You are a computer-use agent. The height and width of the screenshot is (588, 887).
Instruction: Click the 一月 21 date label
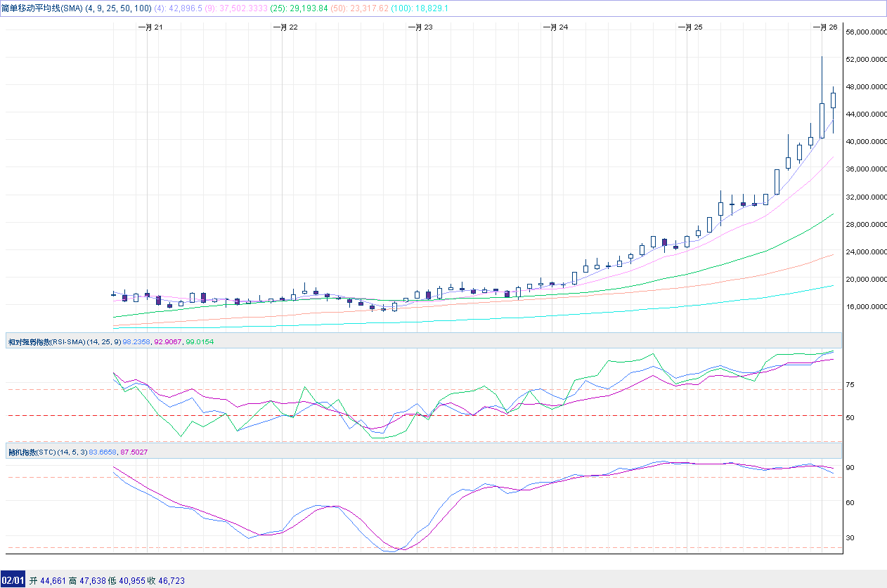(150, 27)
